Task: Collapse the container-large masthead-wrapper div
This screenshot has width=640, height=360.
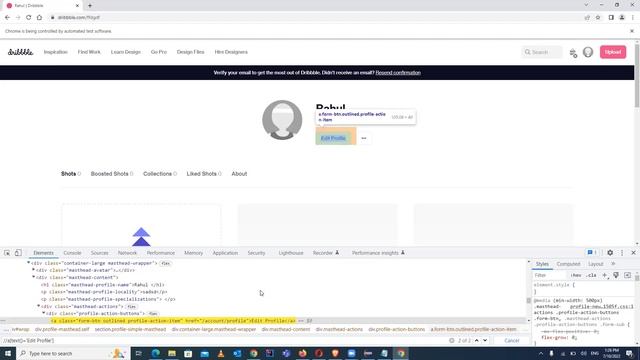Action: point(29,263)
